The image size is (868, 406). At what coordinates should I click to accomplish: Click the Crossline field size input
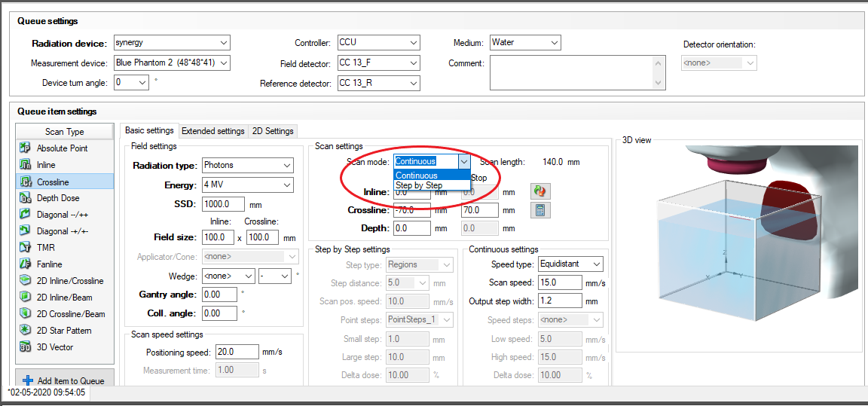262,237
